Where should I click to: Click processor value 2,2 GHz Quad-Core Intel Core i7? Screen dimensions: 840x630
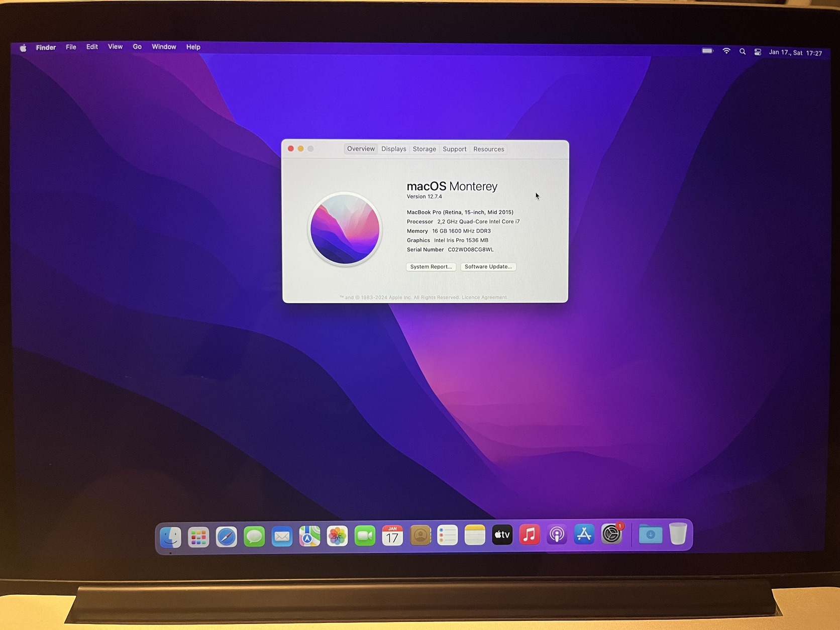(x=478, y=222)
